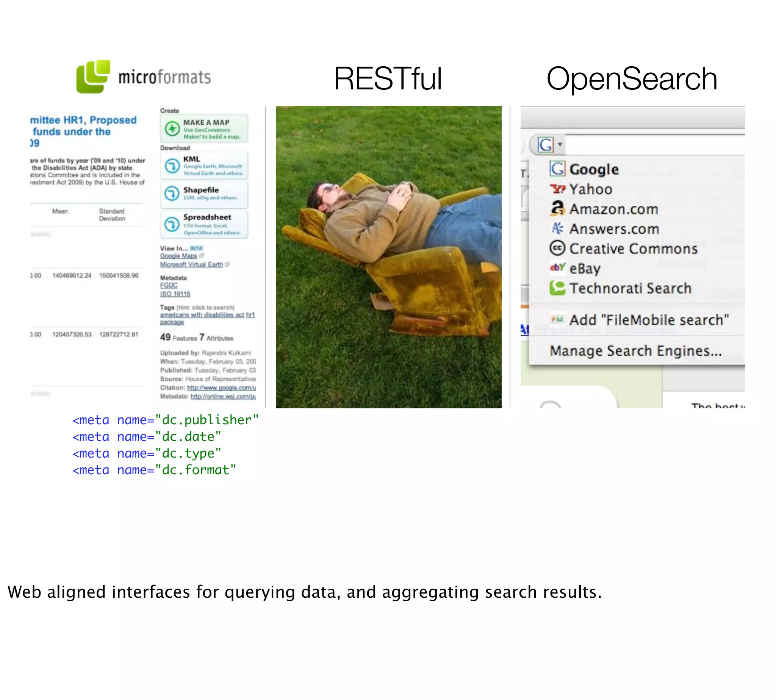Click the Spreadsheet download button
776x700 pixels.
(204, 225)
